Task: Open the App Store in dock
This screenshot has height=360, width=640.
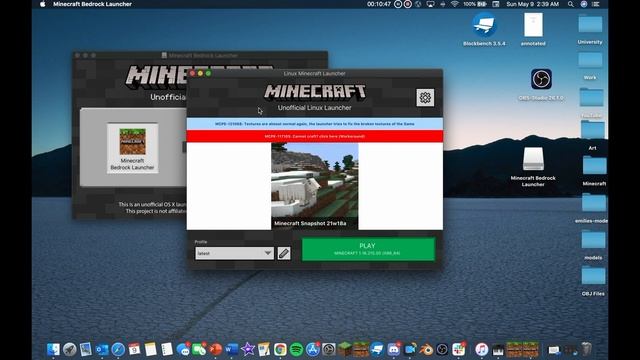Action: click(313, 350)
